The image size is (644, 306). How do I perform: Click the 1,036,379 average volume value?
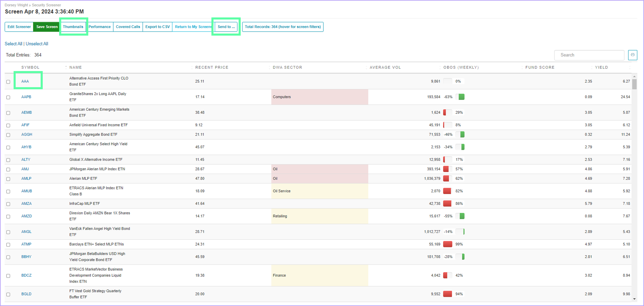click(432, 179)
